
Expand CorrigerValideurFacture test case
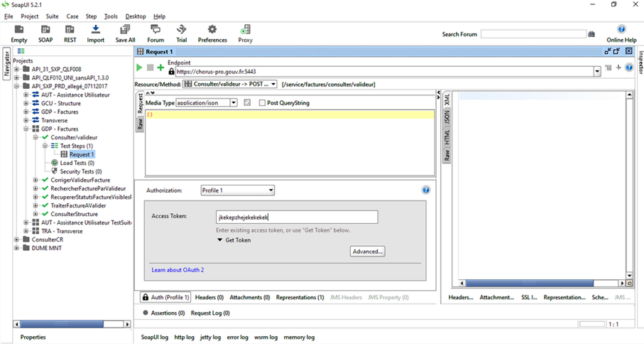click(36, 180)
